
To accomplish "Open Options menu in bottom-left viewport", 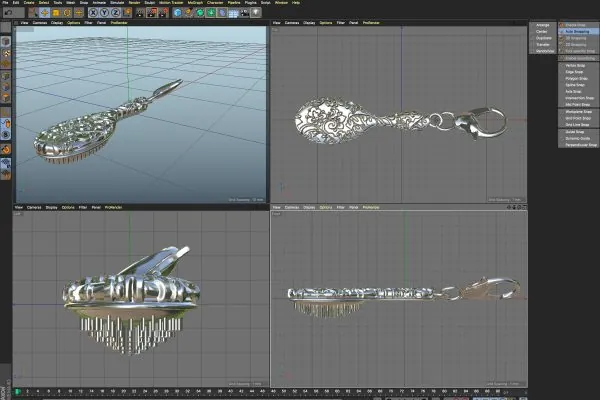I will pyautogui.click(x=68, y=207).
